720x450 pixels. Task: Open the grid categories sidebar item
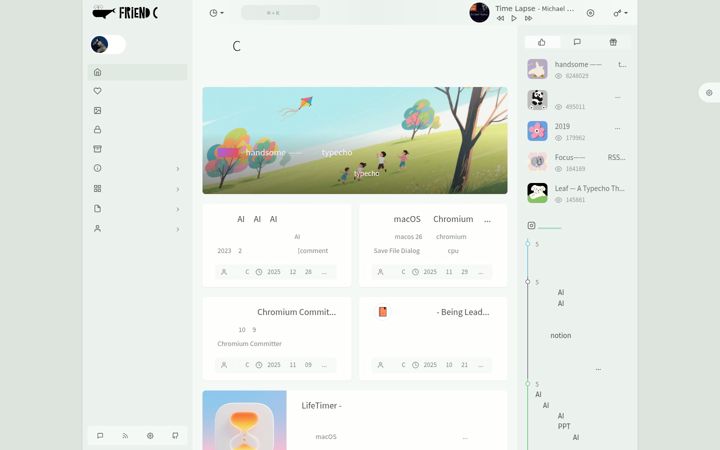click(97, 188)
